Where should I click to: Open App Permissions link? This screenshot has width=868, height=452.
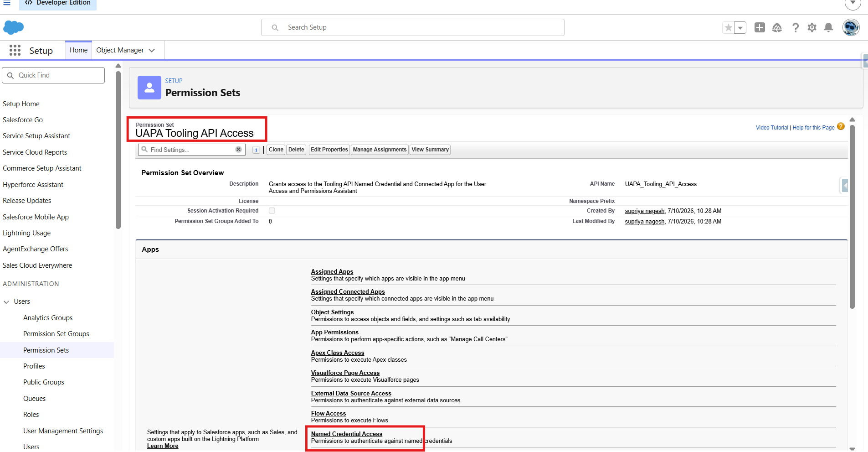335,333
